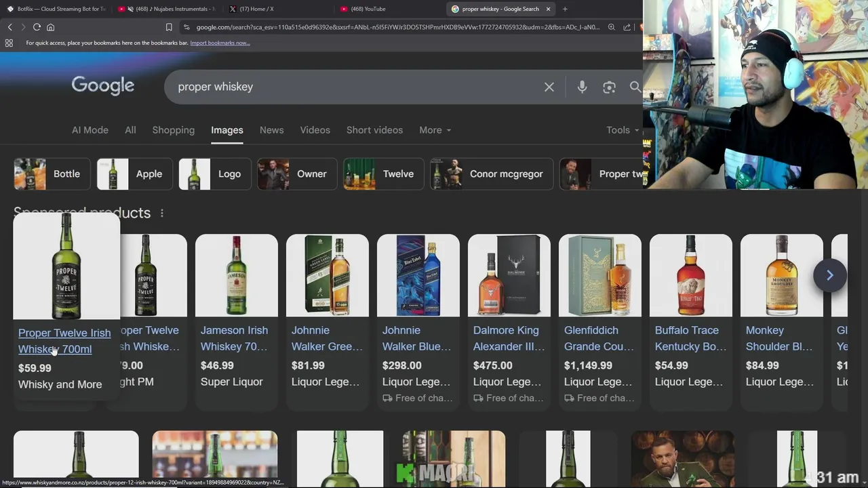Reload the current page

coord(37,27)
